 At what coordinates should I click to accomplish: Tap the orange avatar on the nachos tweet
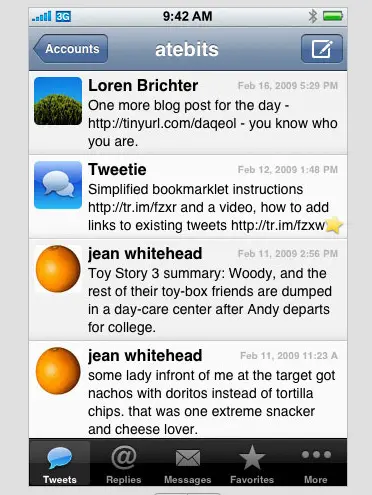click(x=58, y=371)
